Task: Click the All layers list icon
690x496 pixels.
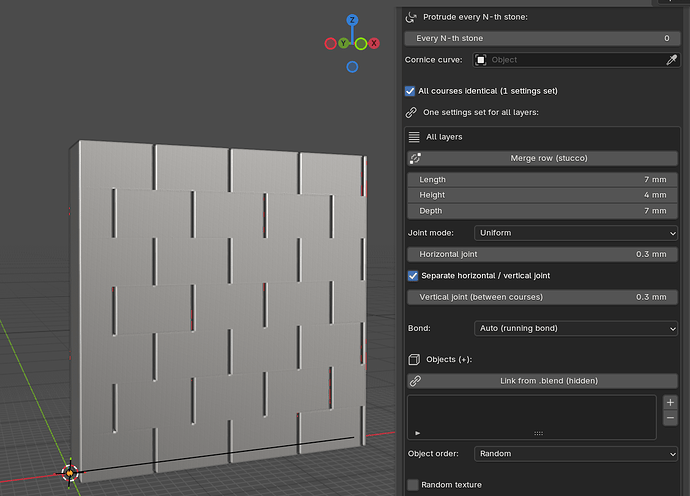Action: (x=414, y=137)
